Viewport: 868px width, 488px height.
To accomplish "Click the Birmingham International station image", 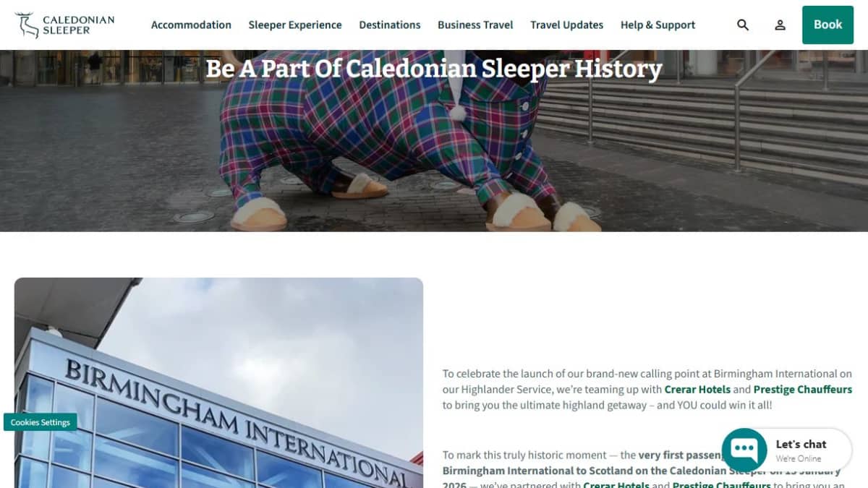I will [x=218, y=382].
